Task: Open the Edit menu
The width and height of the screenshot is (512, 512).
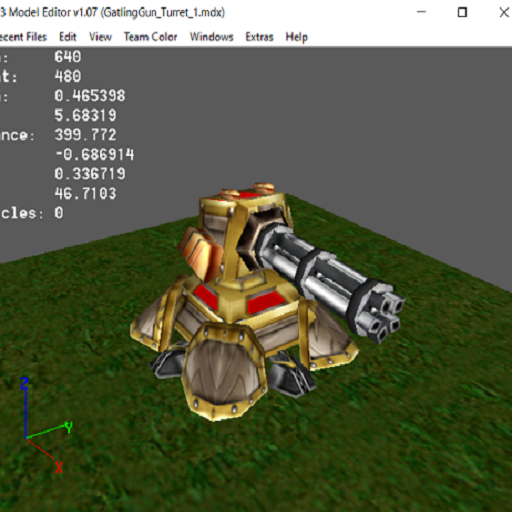Action: pos(68,37)
